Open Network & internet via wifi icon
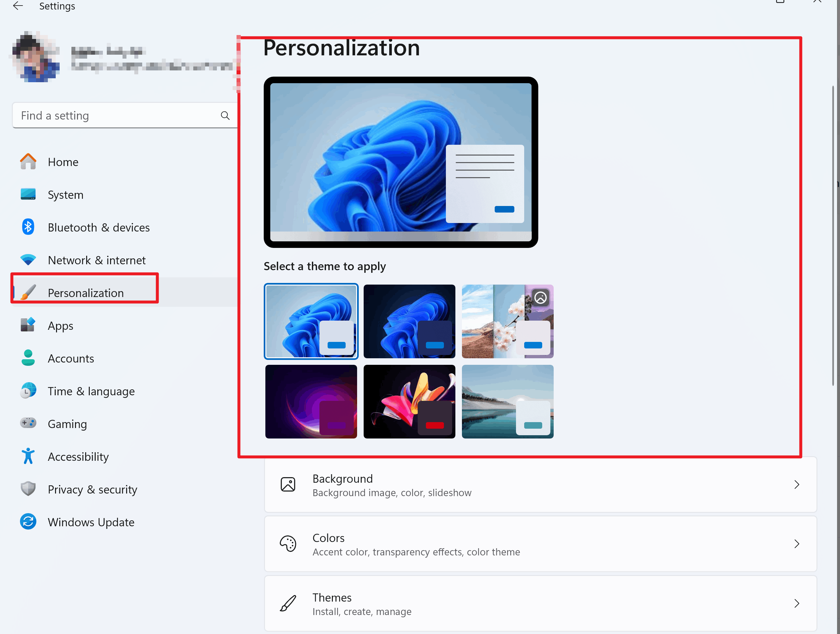 tap(28, 260)
